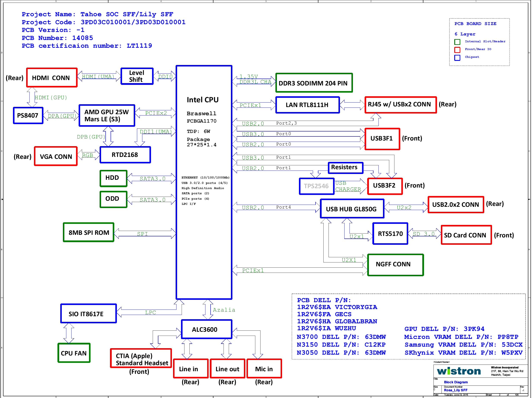Click the PCB Number: 14085 line

click(57, 38)
